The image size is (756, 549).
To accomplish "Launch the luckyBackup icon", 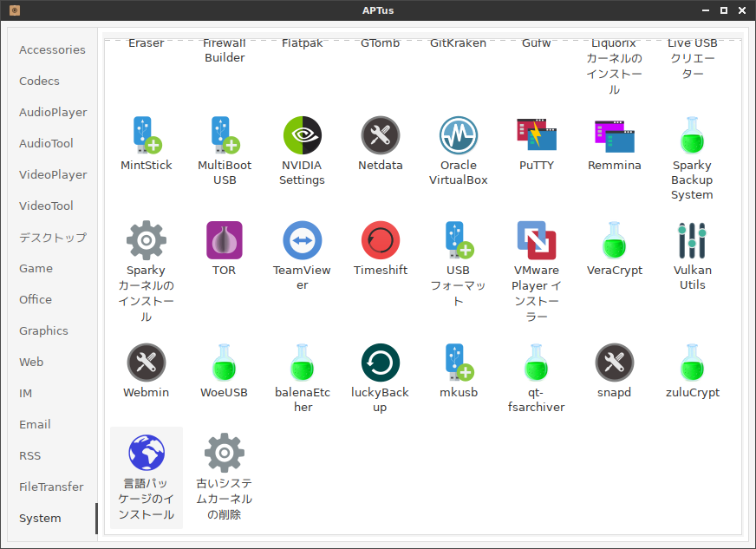I will pyautogui.click(x=381, y=363).
